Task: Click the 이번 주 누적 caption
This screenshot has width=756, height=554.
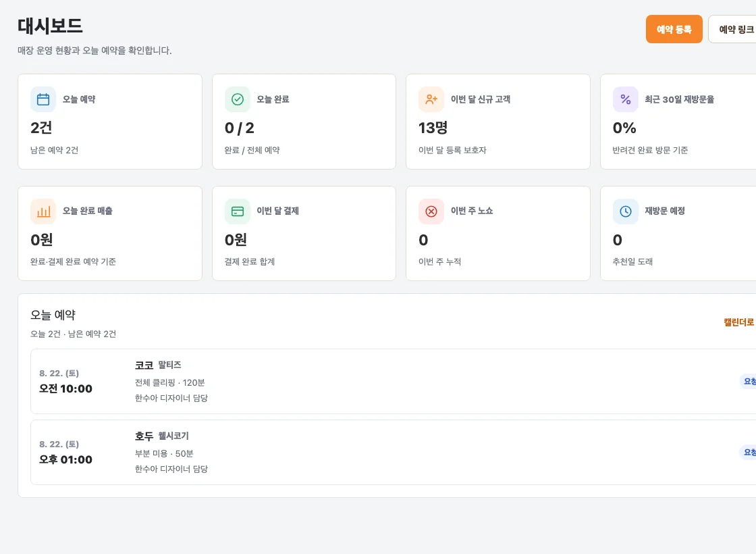Action: click(x=439, y=261)
